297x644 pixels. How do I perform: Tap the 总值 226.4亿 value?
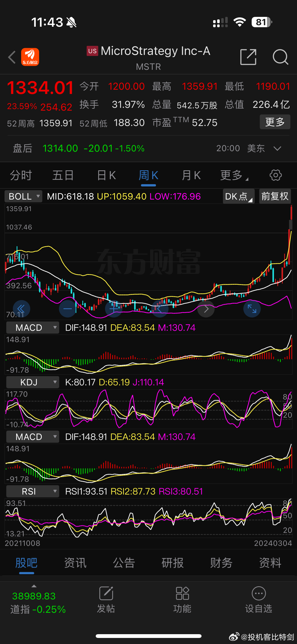[271, 104]
